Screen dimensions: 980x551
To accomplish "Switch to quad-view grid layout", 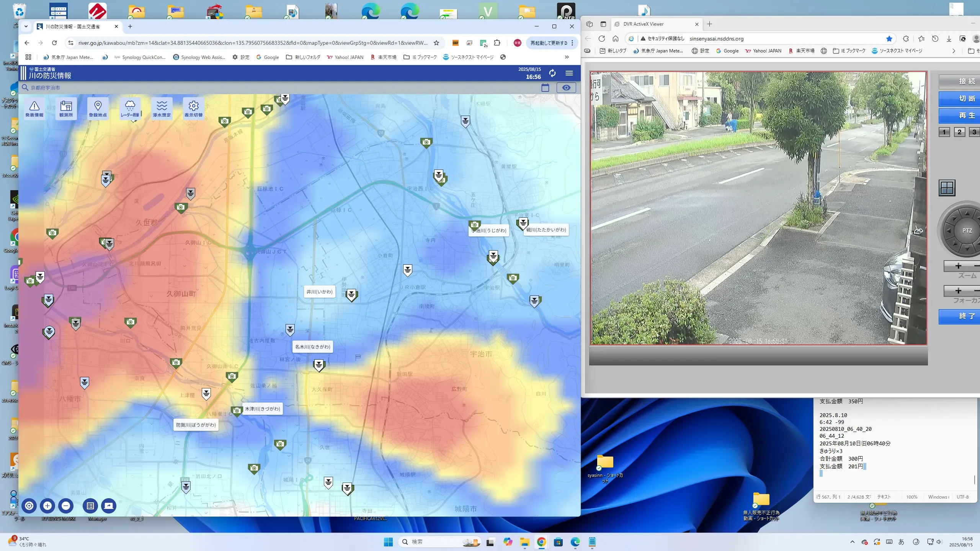I will [x=947, y=188].
